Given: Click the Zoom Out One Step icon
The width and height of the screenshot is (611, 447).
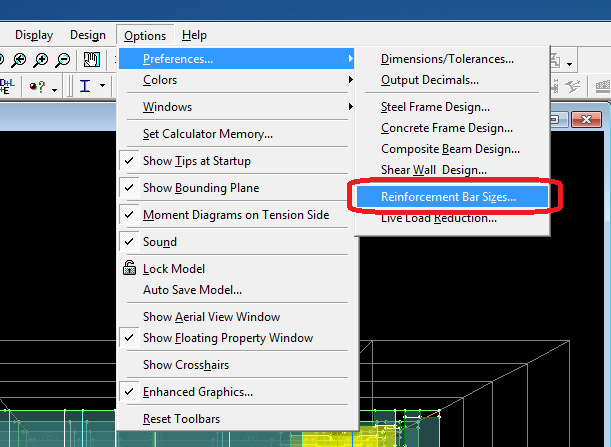Looking at the screenshot, I should click(63, 60).
